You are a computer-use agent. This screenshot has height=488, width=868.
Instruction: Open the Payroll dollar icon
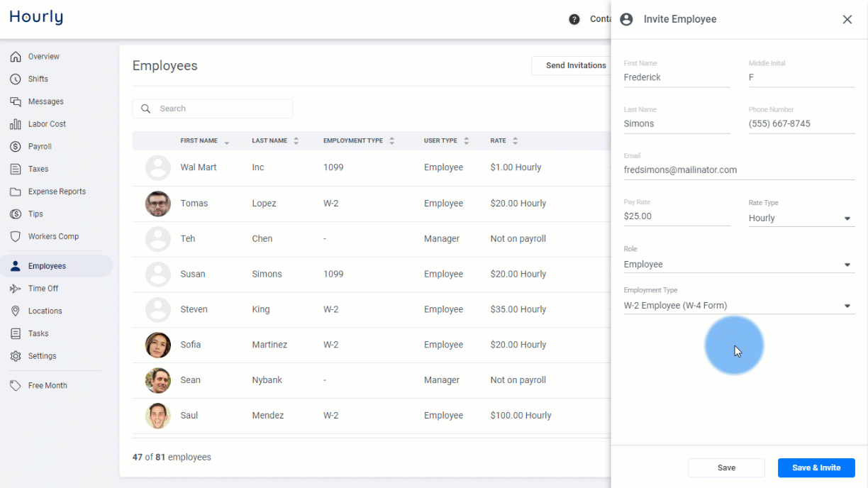click(16, 147)
